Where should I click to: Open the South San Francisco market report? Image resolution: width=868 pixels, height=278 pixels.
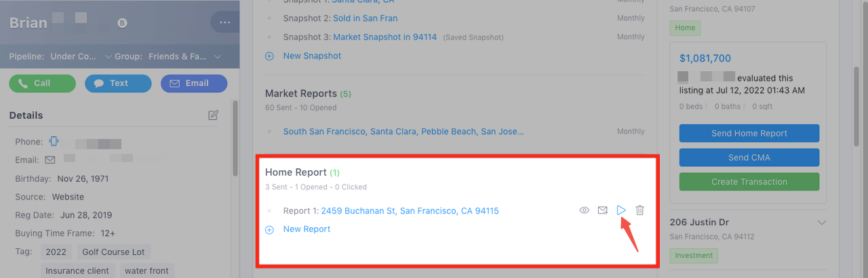pos(403,132)
